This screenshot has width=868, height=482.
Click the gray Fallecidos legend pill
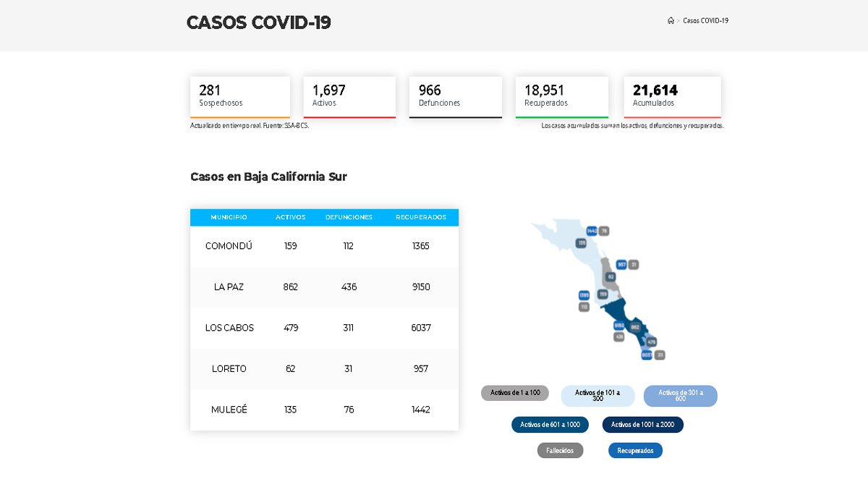560,451
